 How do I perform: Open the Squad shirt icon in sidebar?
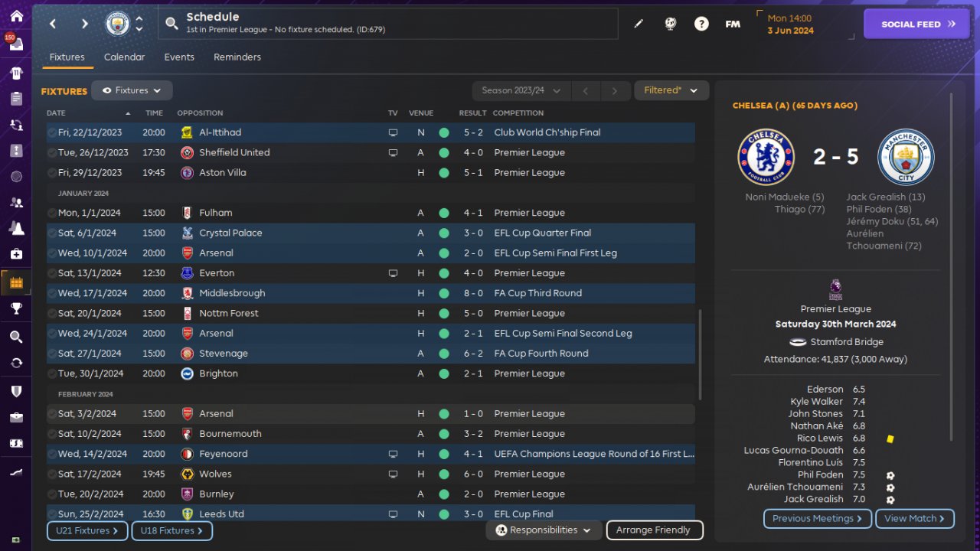(x=16, y=73)
